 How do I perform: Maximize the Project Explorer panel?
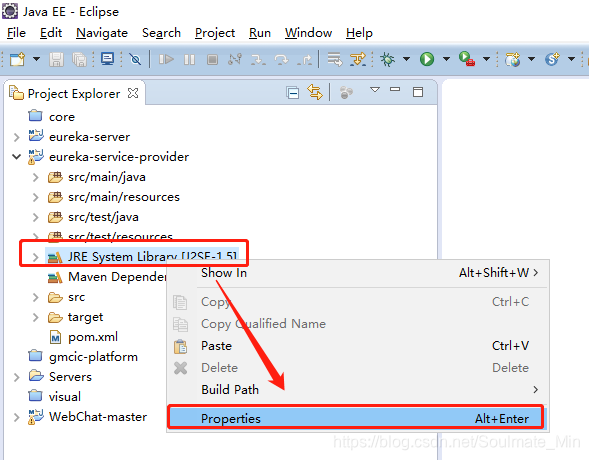tap(418, 92)
